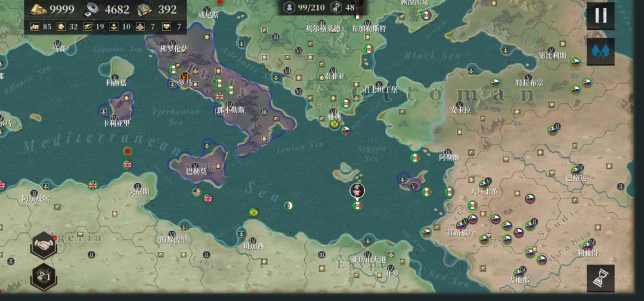644x301 pixels.
Task: Tap the port anchor above 的黎波里
Action: [184, 226]
